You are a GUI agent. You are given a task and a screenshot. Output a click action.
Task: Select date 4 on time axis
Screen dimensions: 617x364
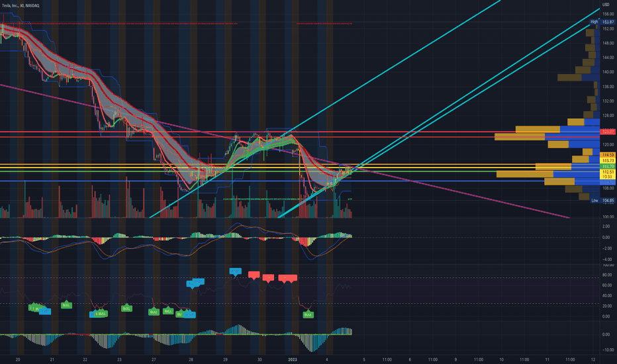(x=326, y=359)
